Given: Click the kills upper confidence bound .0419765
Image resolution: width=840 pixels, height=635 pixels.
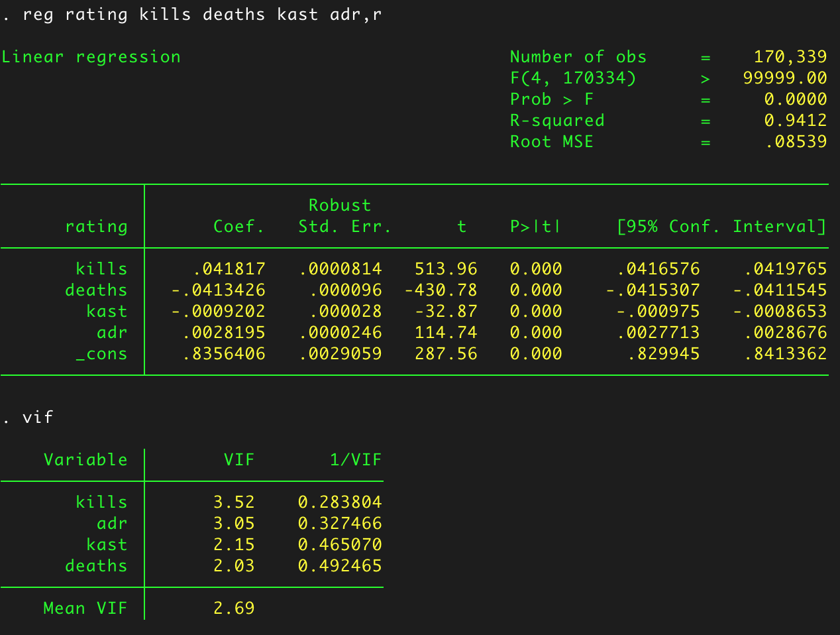Looking at the screenshot, I should pos(785,268).
